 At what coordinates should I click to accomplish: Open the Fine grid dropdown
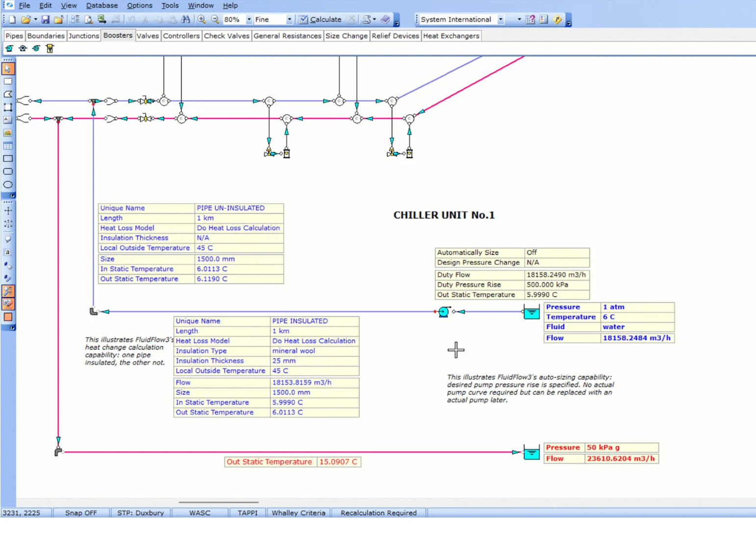pos(289,20)
